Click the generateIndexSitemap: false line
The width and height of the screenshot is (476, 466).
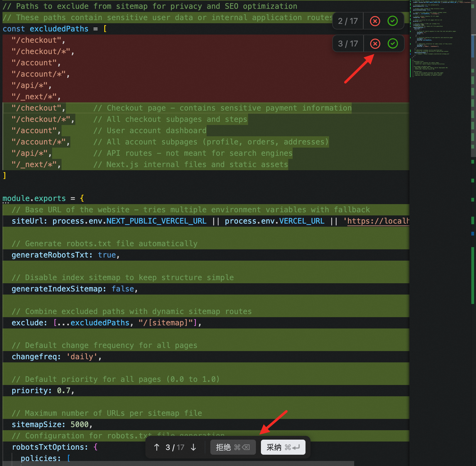(75, 289)
